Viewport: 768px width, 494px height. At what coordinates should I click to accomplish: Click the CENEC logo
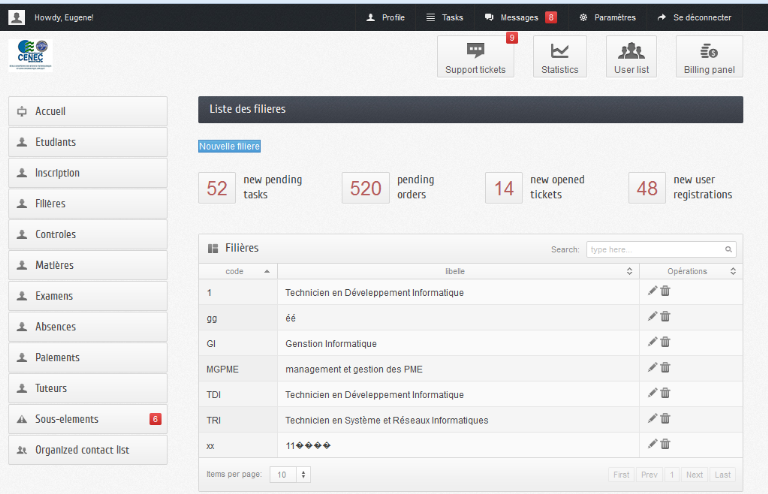point(30,54)
